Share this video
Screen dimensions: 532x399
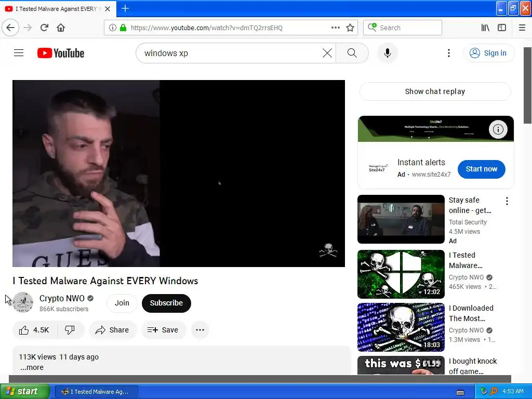112,330
